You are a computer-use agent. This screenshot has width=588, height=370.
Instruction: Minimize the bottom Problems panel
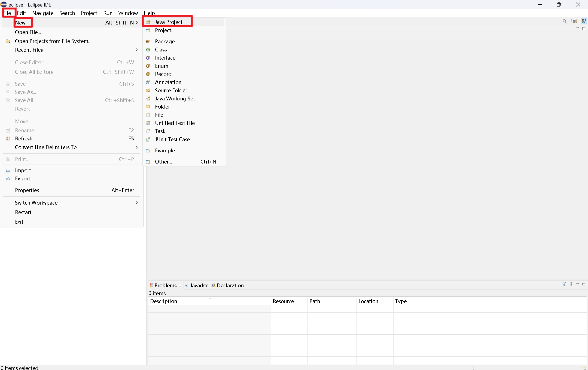coord(577,284)
